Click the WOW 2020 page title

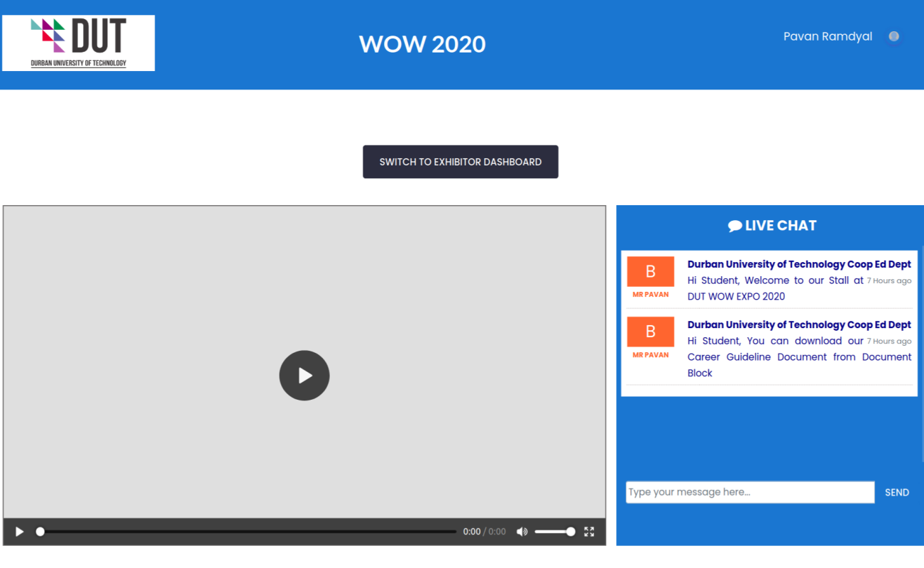point(422,44)
